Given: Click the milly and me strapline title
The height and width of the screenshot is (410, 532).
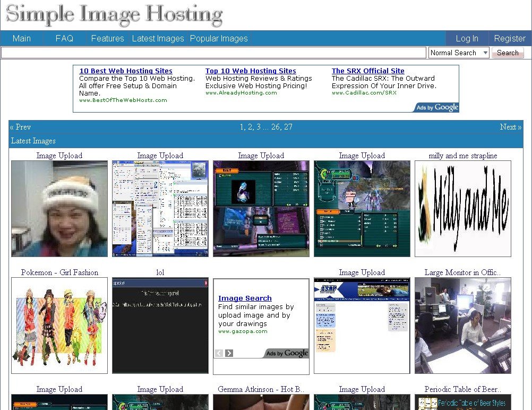Looking at the screenshot, I should point(463,156).
